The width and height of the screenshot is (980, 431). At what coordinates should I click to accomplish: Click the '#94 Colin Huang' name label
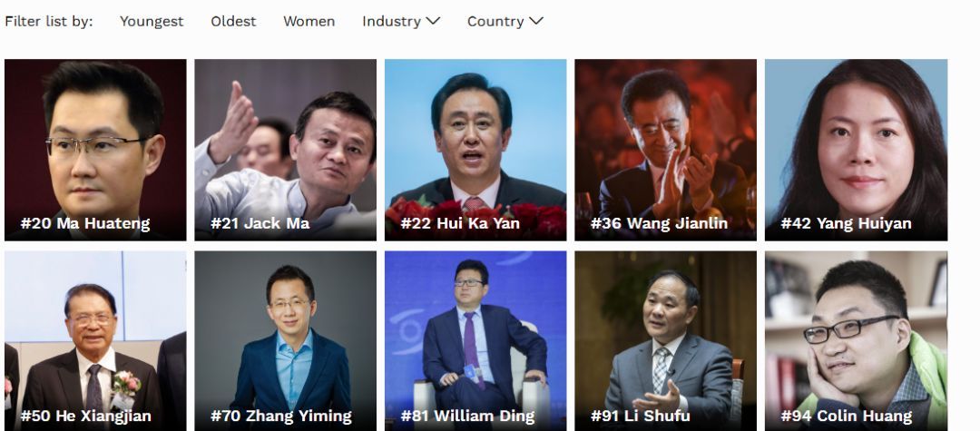pyautogui.click(x=847, y=416)
